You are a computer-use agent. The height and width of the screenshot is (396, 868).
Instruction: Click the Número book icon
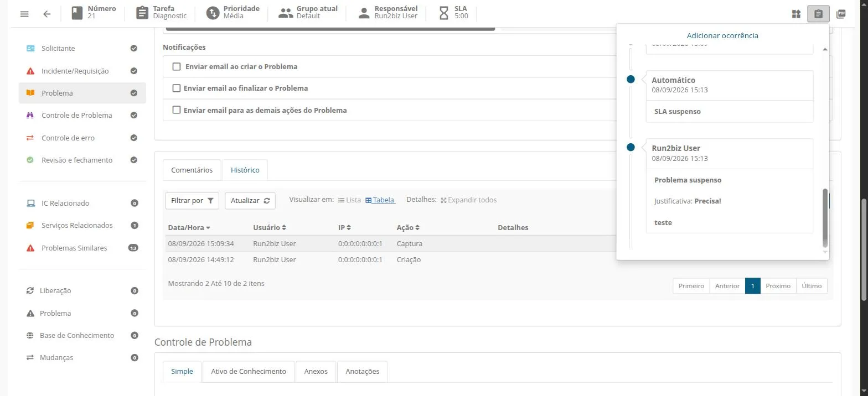[x=77, y=13]
